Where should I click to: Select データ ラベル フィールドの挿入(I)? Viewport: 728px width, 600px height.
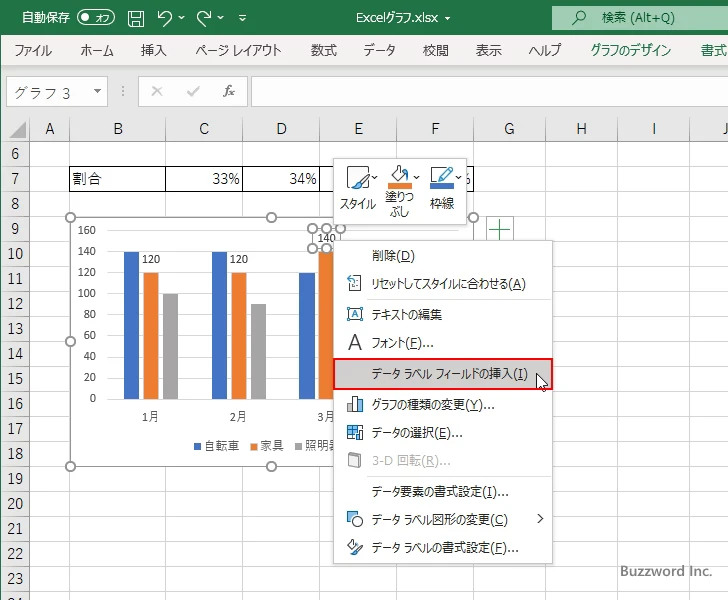(443, 374)
